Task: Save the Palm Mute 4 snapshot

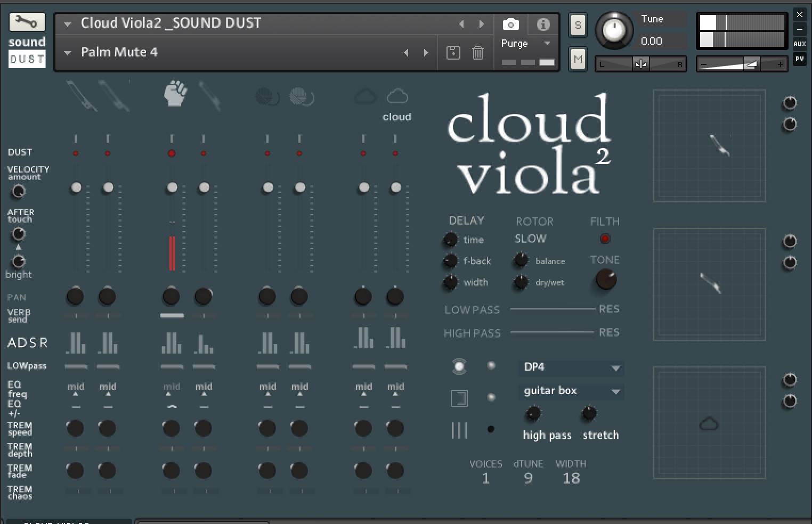Action: [453, 52]
